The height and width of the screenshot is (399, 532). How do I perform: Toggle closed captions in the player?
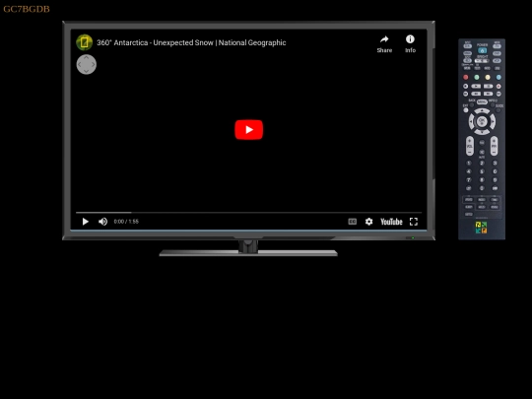coord(352,222)
